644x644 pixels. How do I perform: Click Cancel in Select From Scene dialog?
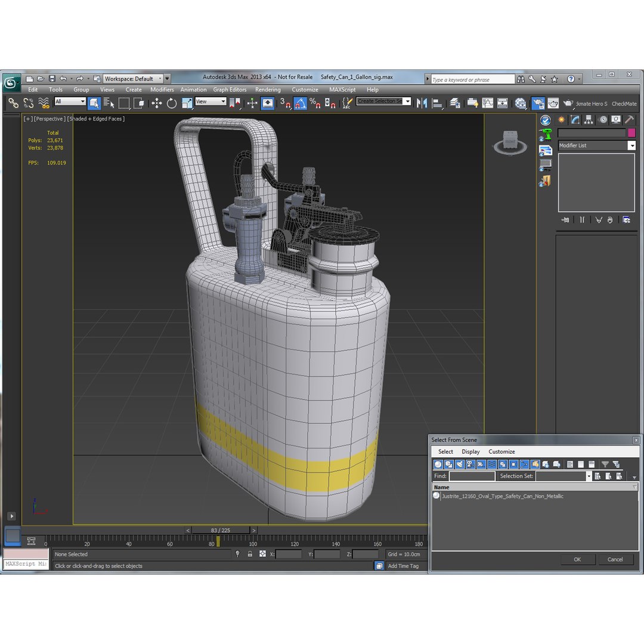pyautogui.click(x=615, y=559)
